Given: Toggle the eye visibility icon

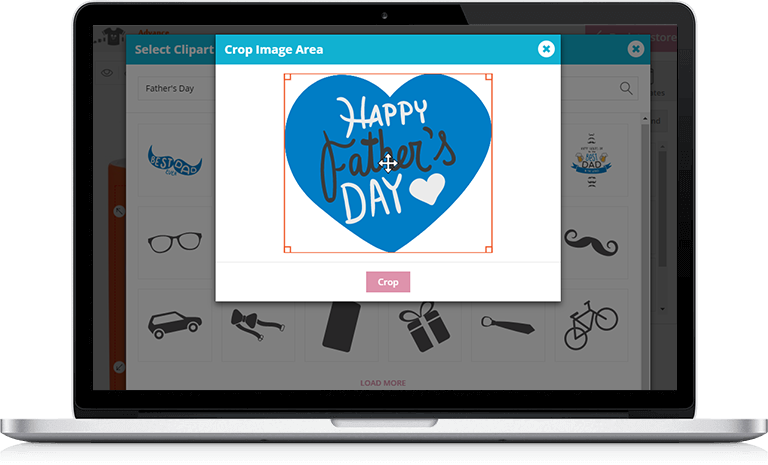Looking at the screenshot, I should [107, 73].
